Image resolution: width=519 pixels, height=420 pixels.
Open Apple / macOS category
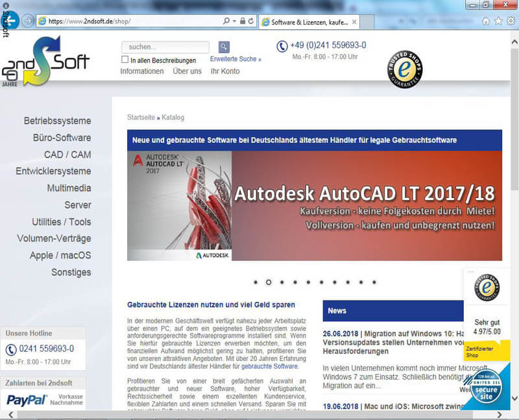60,255
